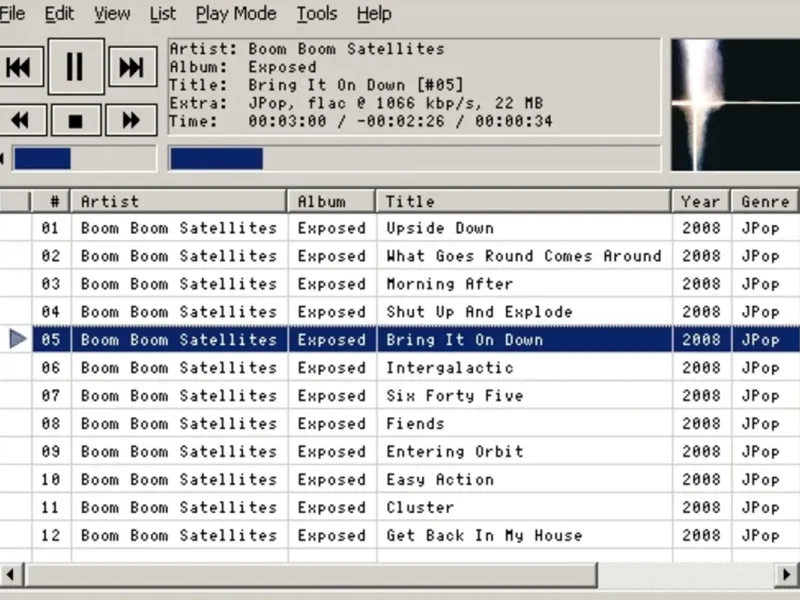Select the track Cluster
The height and width of the screenshot is (600, 800).
coord(420,508)
